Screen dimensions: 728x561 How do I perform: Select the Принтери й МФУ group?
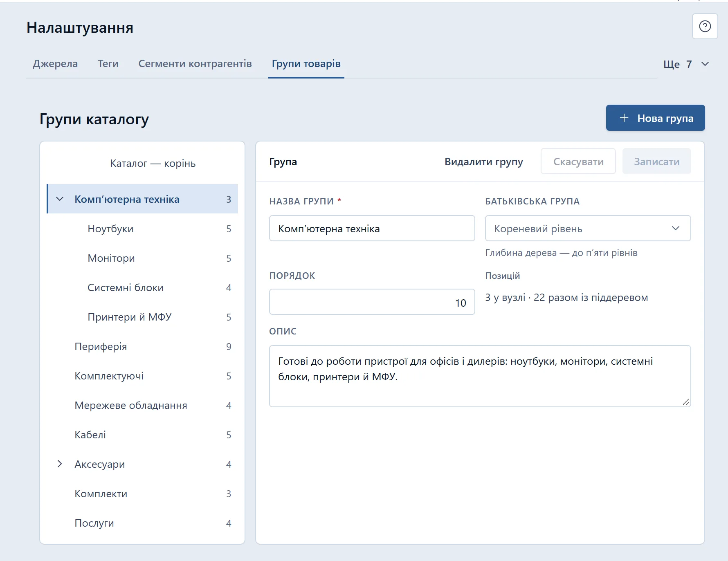pos(142,317)
